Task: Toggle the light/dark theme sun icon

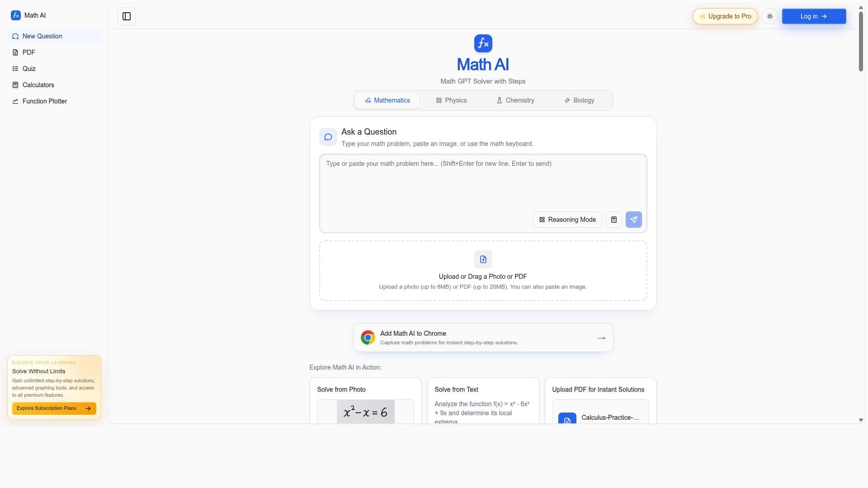Action: [x=770, y=16]
